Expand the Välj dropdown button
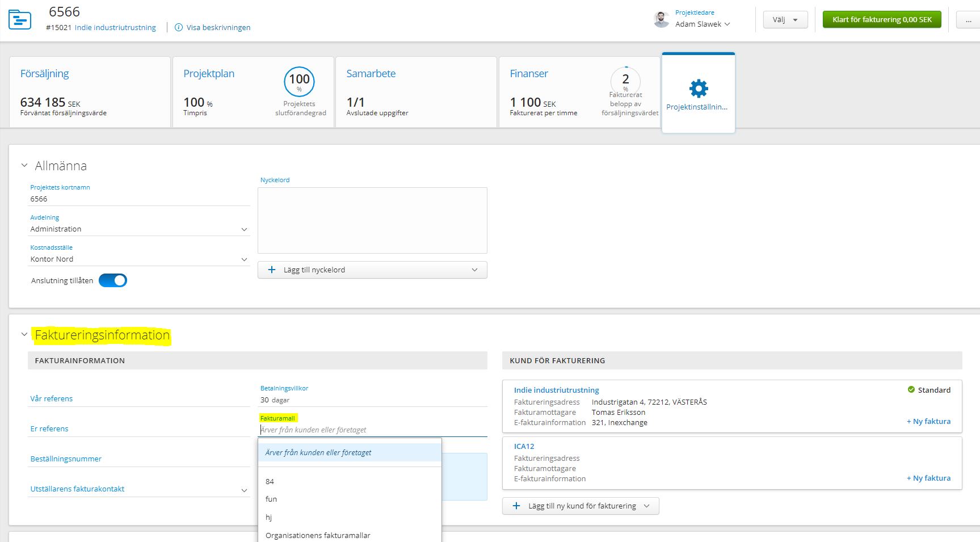980x542 pixels. [785, 20]
